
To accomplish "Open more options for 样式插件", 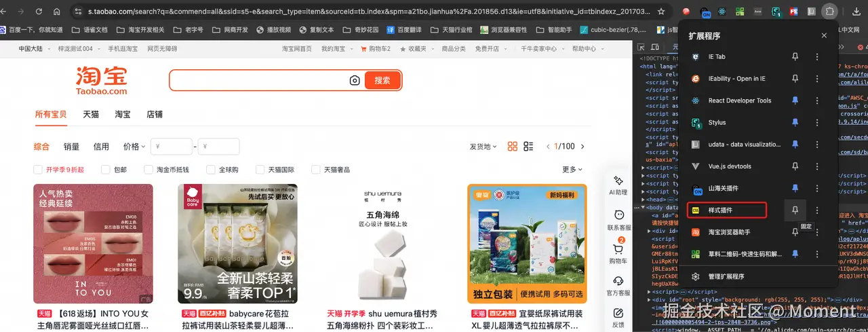I will [817, 210].
